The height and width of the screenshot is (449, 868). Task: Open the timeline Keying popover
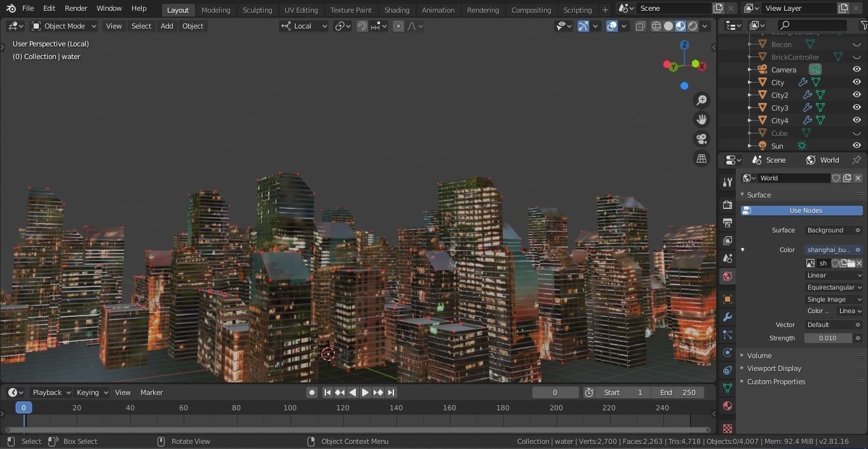point(92,392)
